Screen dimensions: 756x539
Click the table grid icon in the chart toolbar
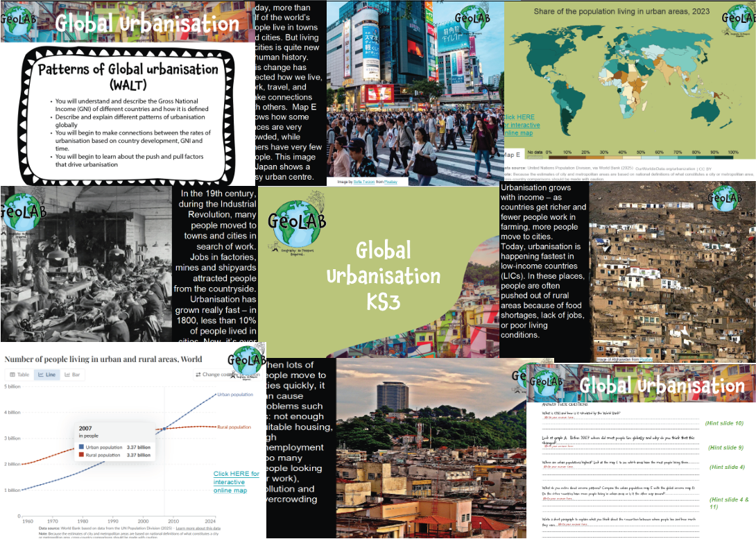coord(12,375)
